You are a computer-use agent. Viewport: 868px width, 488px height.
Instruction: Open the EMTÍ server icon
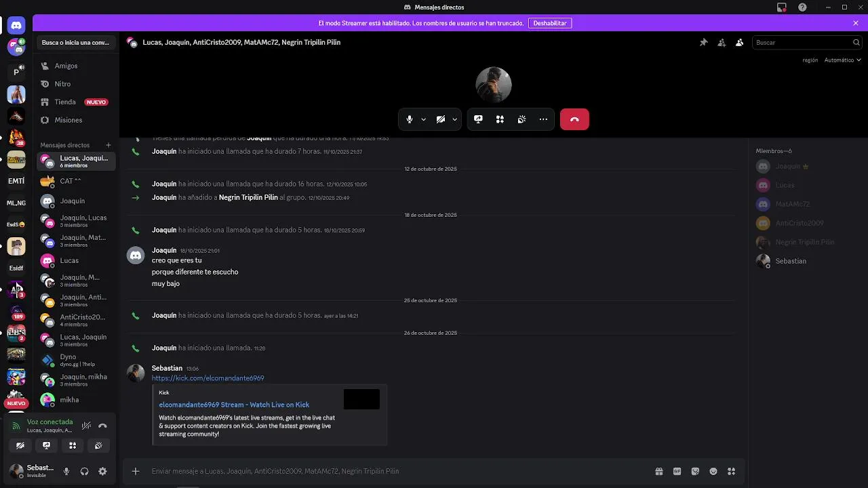click(16, 181)
